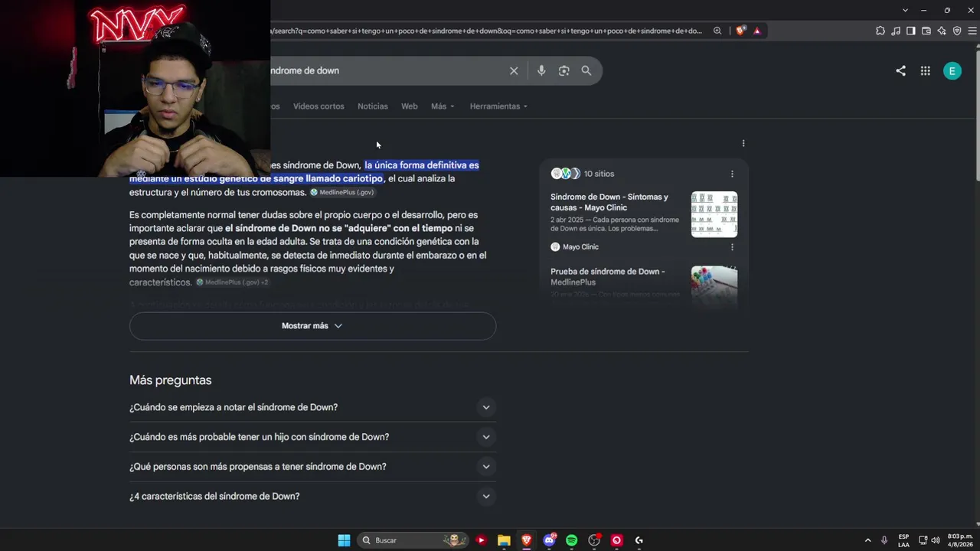Screen dimensions: 980x551
Task: Toggle the browser sidebar panel
Action: [911, 31]
